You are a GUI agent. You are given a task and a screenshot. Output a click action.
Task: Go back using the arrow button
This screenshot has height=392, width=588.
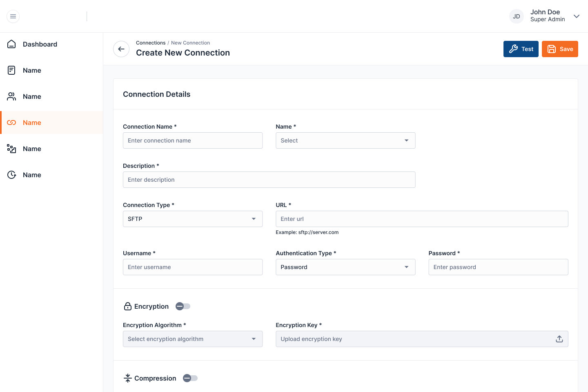(x=121, y=49)
